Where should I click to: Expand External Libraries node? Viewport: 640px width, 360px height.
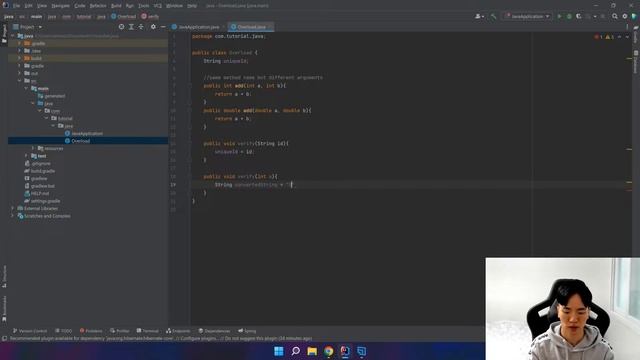click(13, 208)
